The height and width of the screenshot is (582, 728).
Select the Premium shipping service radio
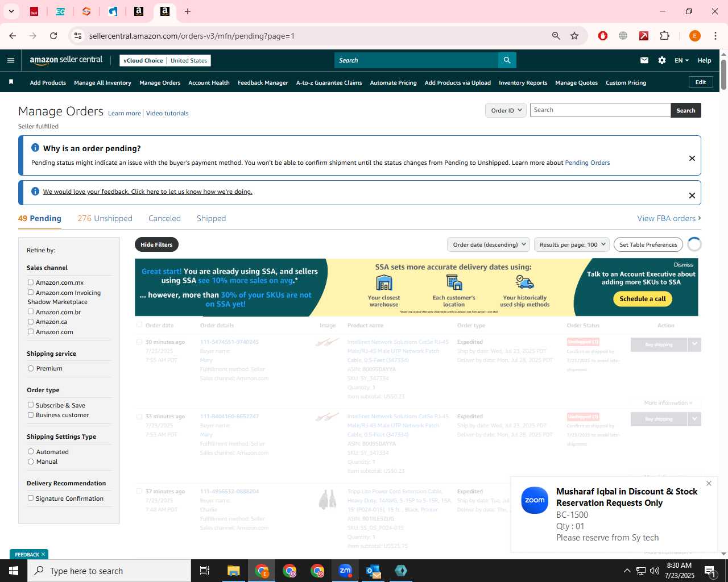[x=31, y=368]
